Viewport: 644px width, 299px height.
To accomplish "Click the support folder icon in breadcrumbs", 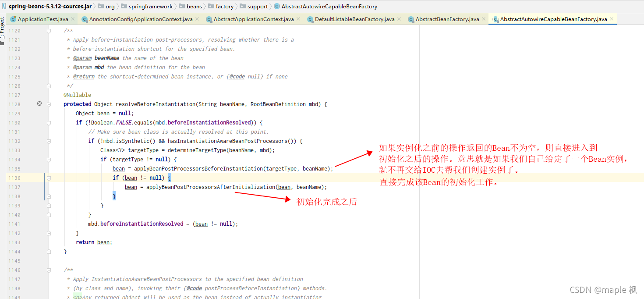I will [243, 6].
